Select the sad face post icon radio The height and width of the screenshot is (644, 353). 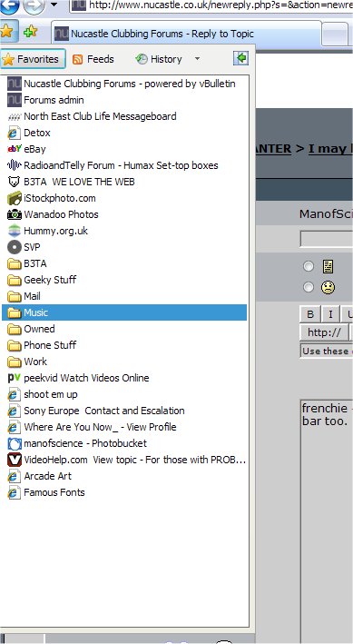click(309, 287)
